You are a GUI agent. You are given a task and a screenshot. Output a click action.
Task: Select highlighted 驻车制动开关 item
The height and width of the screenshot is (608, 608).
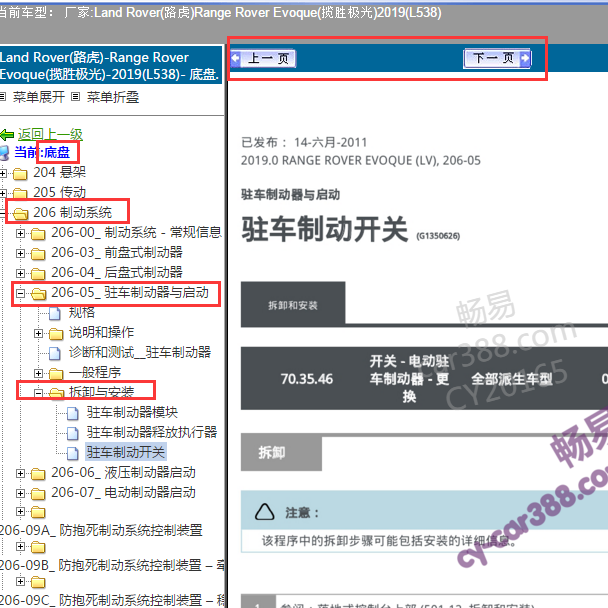[126, 452]
